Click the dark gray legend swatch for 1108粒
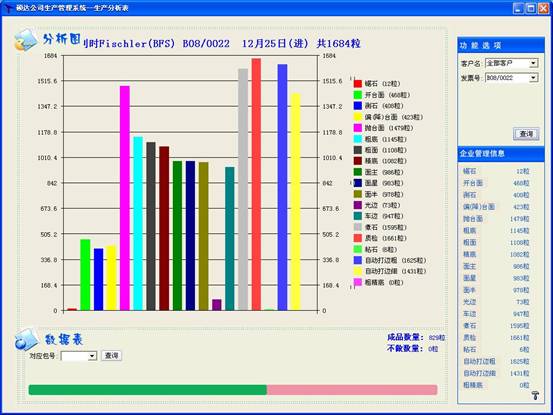Viewport: 553px width, 415px height. pyautogui.click(x=358, y=150)
